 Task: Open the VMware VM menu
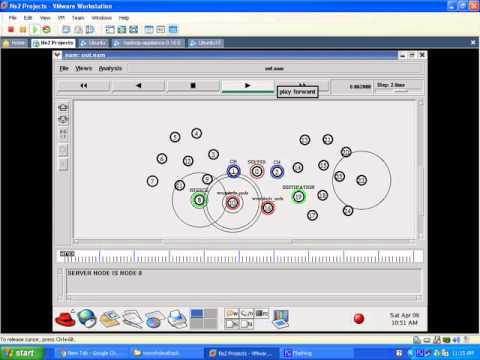61,18
